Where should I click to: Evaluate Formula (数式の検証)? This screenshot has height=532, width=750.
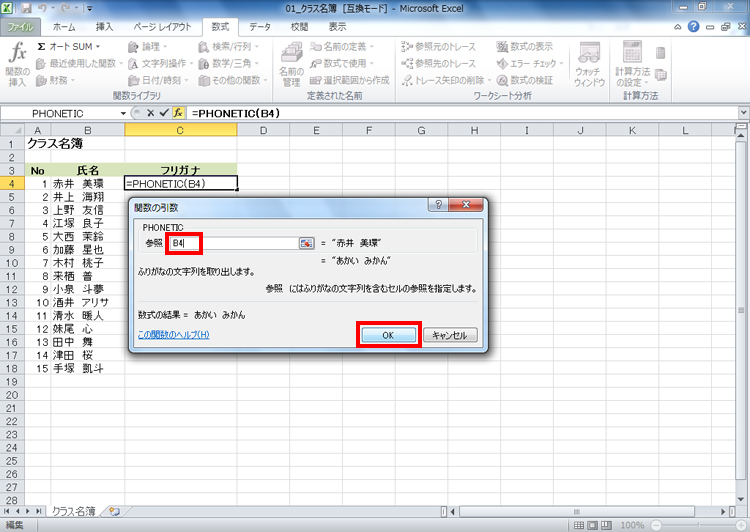click(x=524, y=80)
